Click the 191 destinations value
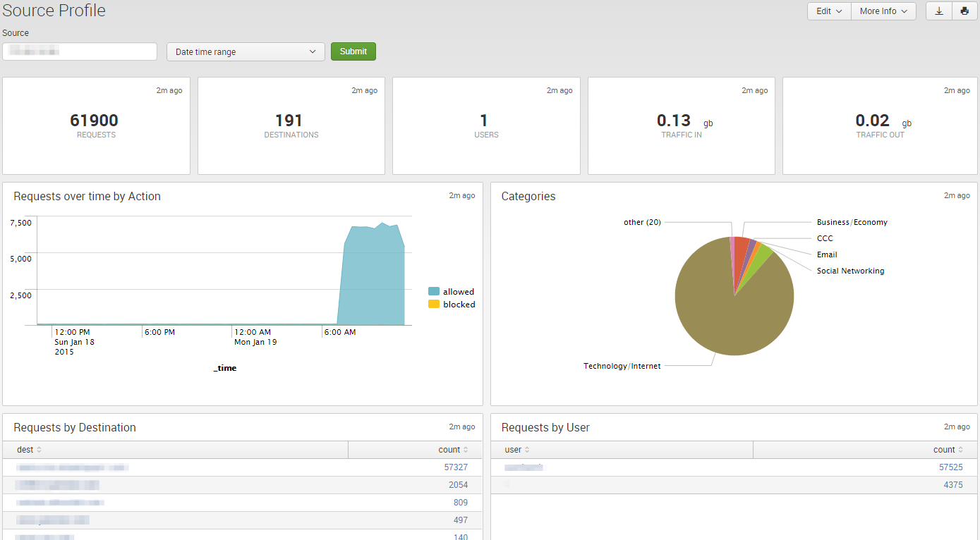 289,121
